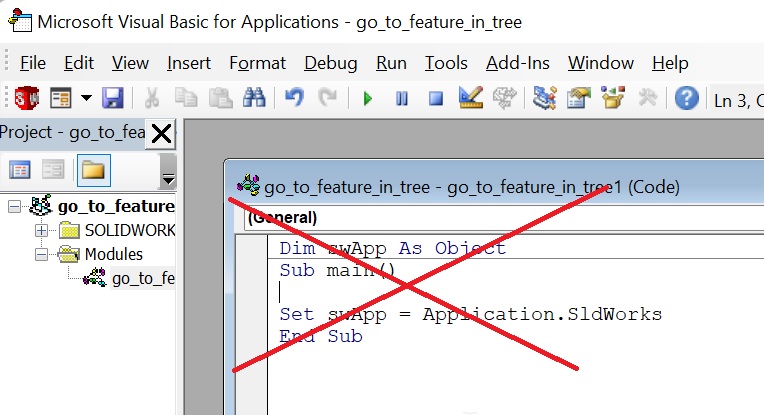Open the Insert object dropdown arrow
This screenshot has width=764, height=415.
86,98
